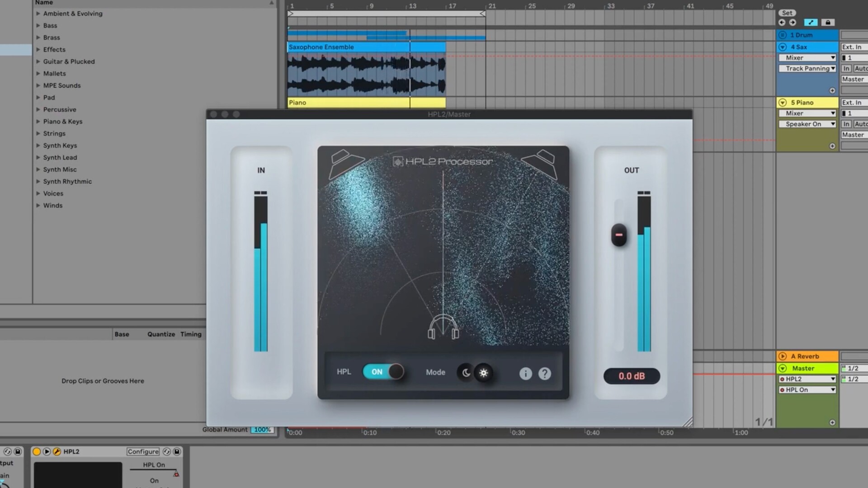This screenshot has width=868, height=488.
Task: Click the Name column header in browser
Action: click(44, 3)
